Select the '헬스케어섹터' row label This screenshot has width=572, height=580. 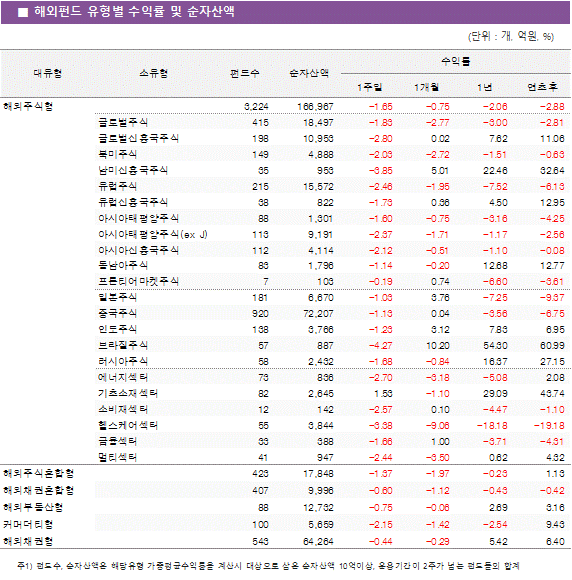(x=128, y=425)
